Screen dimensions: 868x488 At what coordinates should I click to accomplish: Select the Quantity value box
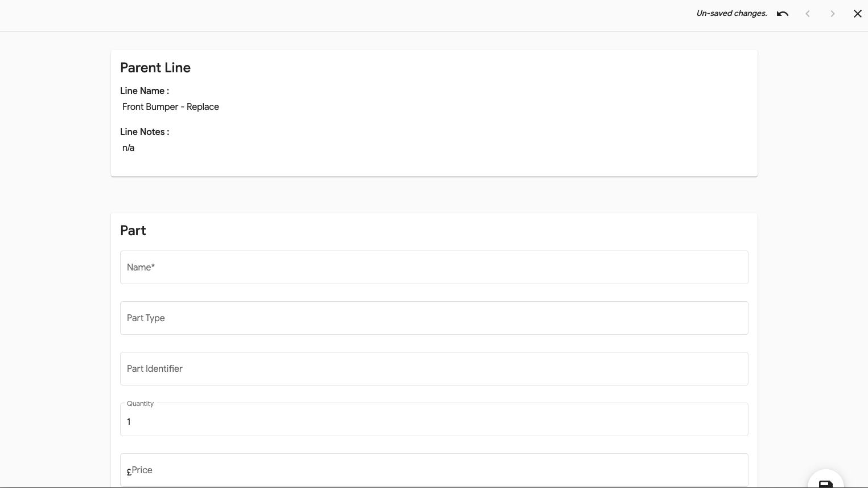tap(434, 421)
